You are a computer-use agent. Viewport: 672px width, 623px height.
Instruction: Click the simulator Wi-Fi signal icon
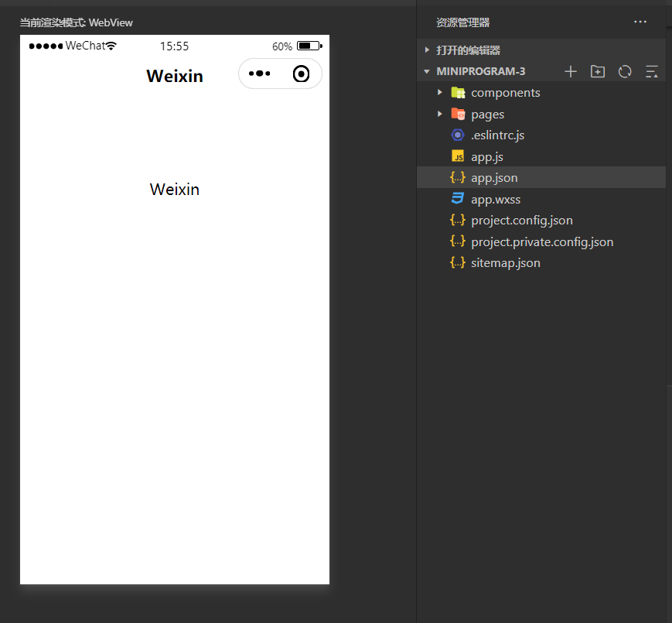[111, 46]
